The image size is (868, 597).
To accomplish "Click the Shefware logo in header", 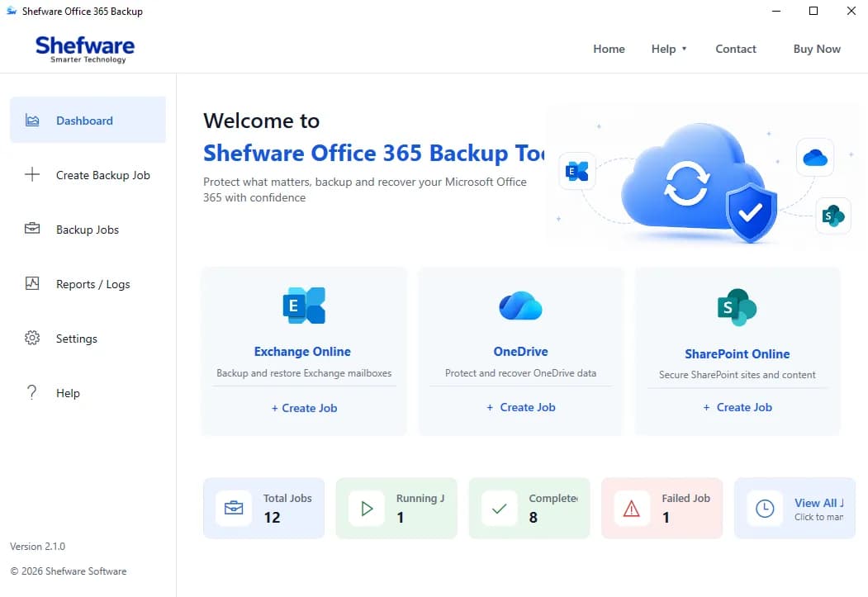I will (85, 49).
